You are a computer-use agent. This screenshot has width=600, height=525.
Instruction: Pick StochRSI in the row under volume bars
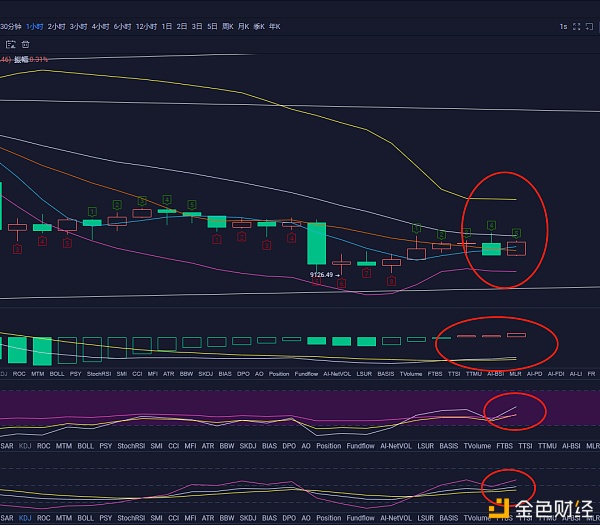[99, 373]
